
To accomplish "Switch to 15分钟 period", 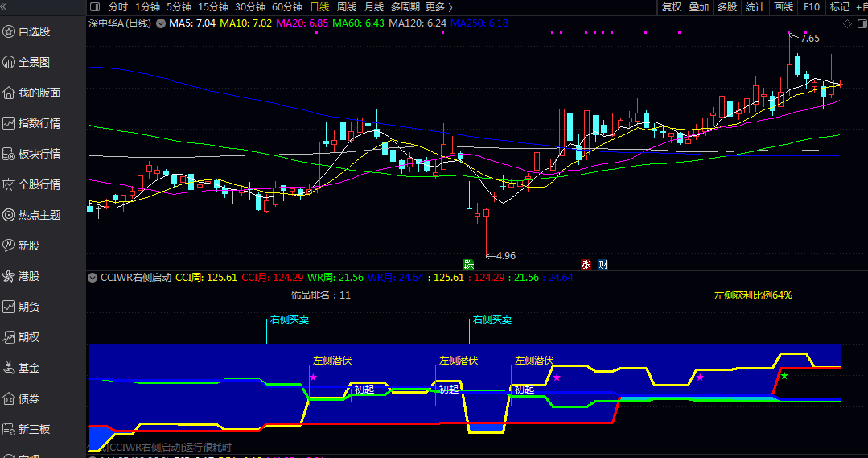I will pyautogui.click(x=213, y=6).
